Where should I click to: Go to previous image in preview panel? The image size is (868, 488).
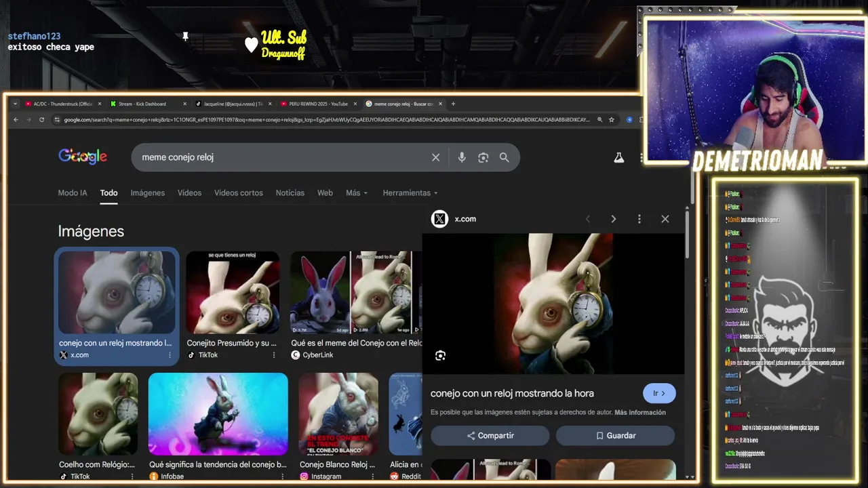point(588,219)
